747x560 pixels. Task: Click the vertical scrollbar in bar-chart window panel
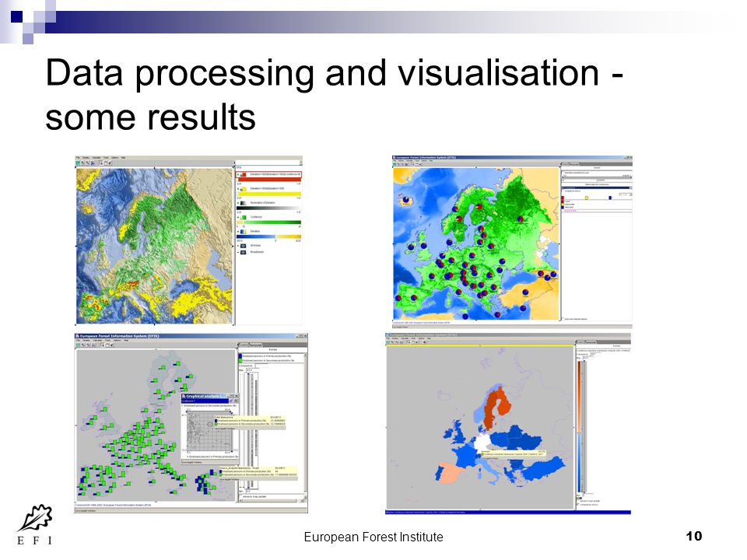[305, 425]
